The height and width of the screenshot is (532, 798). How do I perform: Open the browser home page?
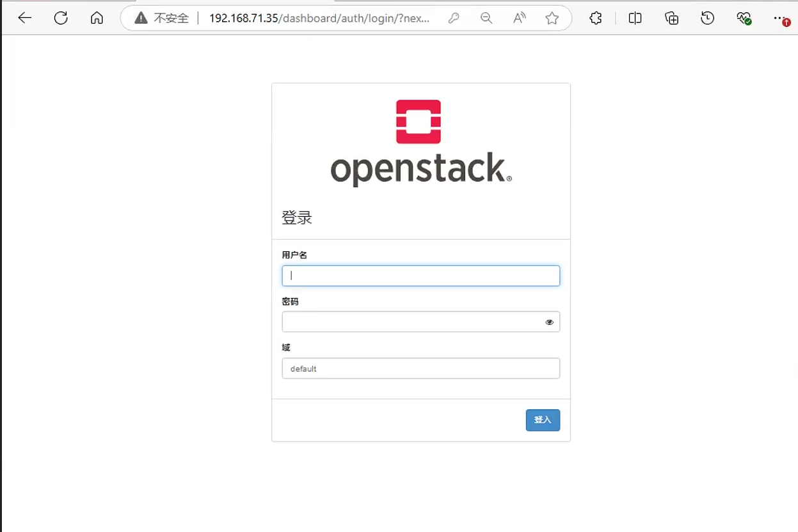(97, 19)
